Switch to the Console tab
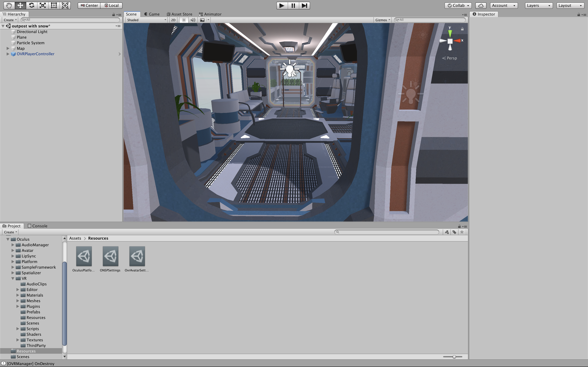 (x=37, y=226)
